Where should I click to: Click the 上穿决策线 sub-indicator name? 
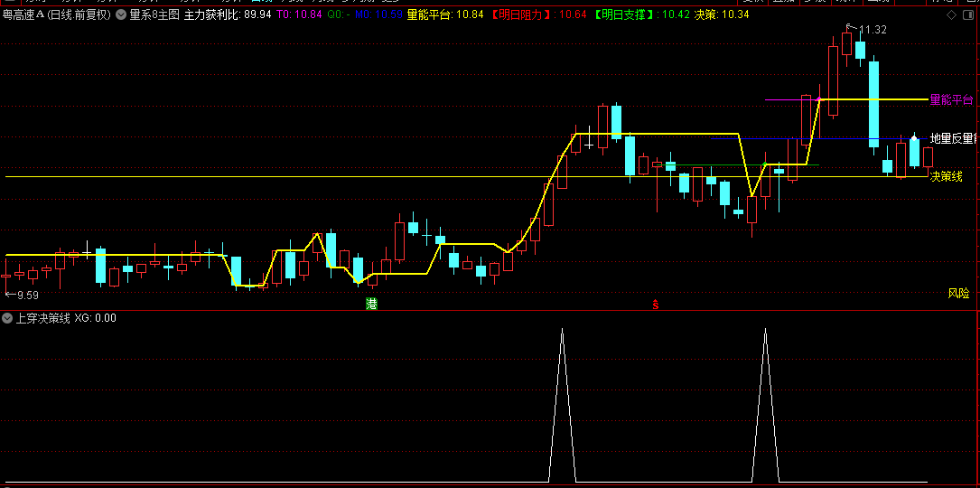(x=42, y=318)
